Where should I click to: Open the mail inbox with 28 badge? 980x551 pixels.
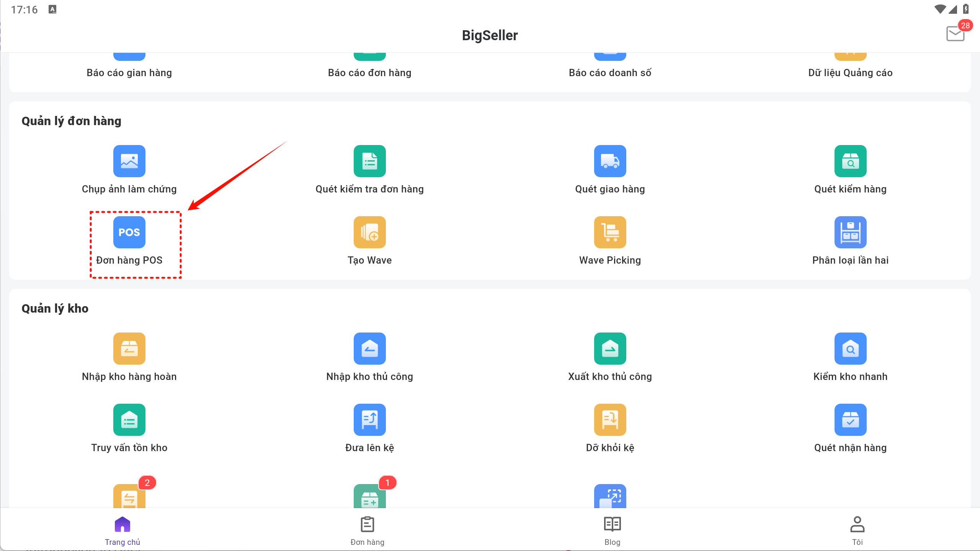955,34
